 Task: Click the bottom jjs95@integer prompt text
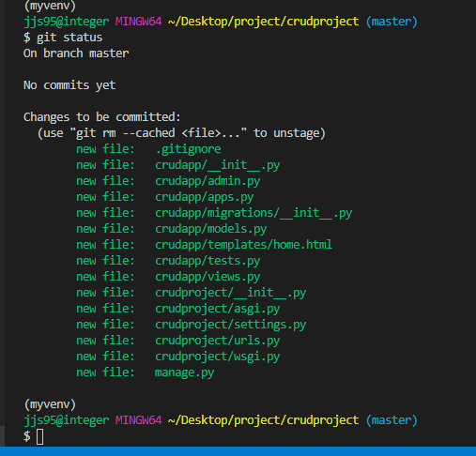67,420
